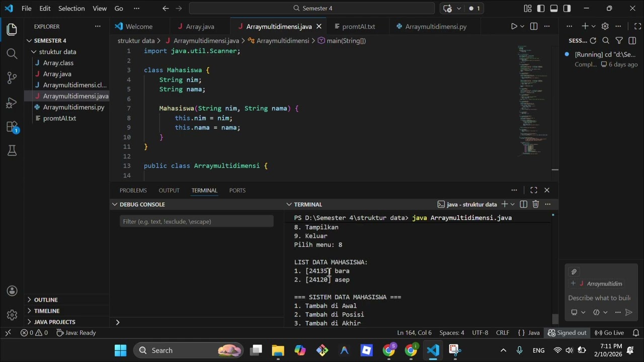Refresh the sessions list
This screenshot has width=644, height=362.
[x=593, y=40]
